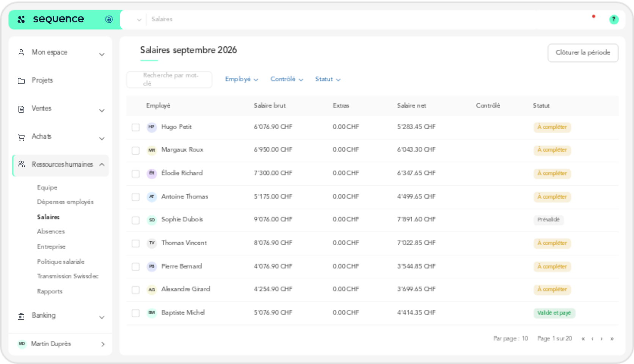Click the lock icon beside sequence
Image resolution: width=634 pixels, height=364 pixels.
[x=109, y=19]
